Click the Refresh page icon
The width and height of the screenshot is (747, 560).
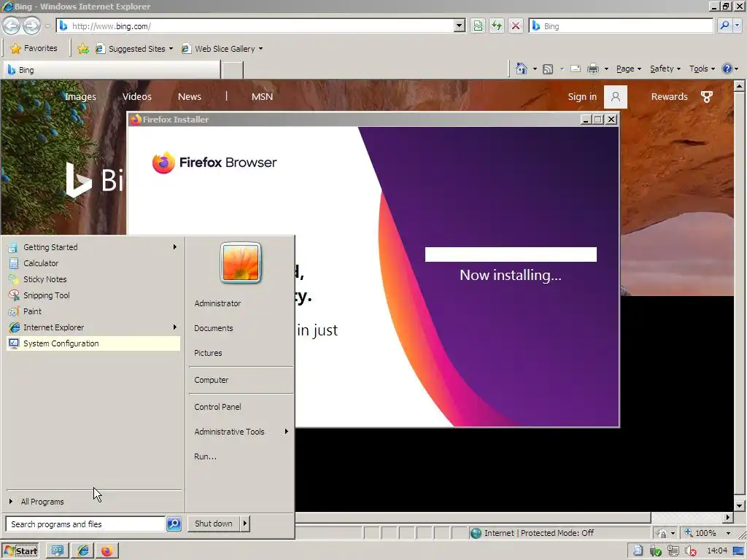[x=496, y=26]
